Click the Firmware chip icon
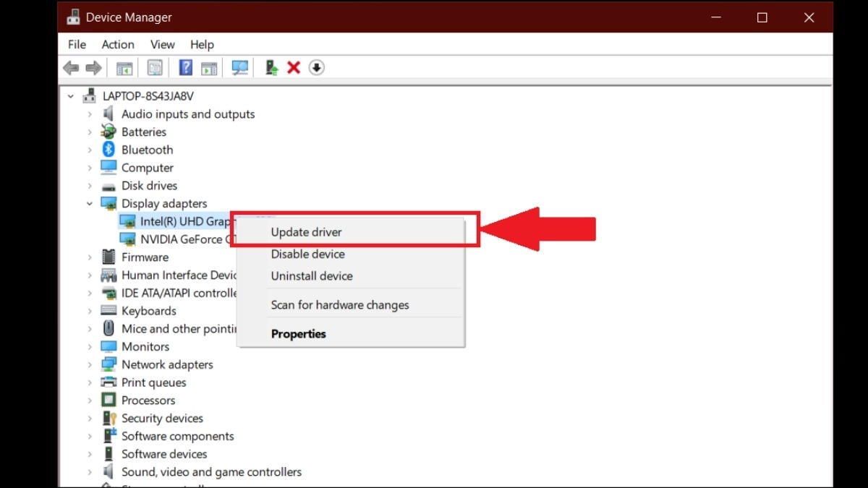Viewport: 868px width, 488px height. [x=109, y=257]
